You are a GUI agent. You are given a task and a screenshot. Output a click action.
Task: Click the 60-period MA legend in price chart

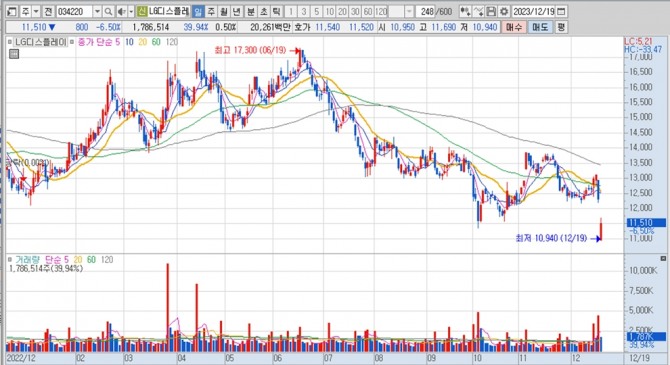(x=156, y=42)
